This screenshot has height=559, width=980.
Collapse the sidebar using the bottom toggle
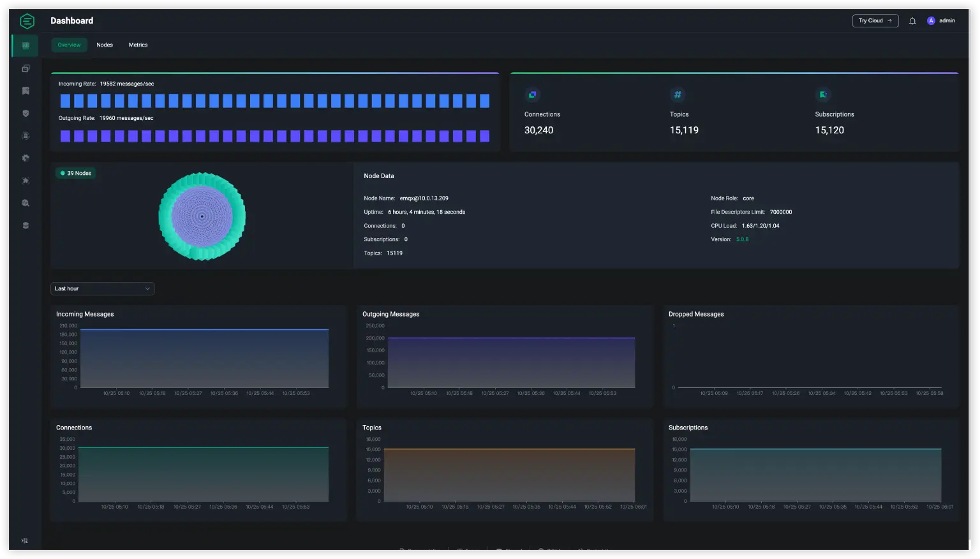coord(25,540)
